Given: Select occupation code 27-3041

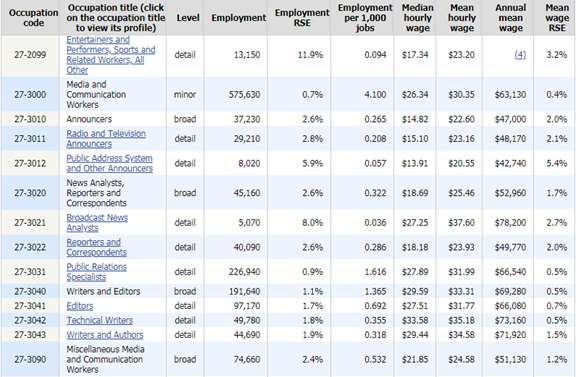Looking at the screenshot, I should point(30,306).
